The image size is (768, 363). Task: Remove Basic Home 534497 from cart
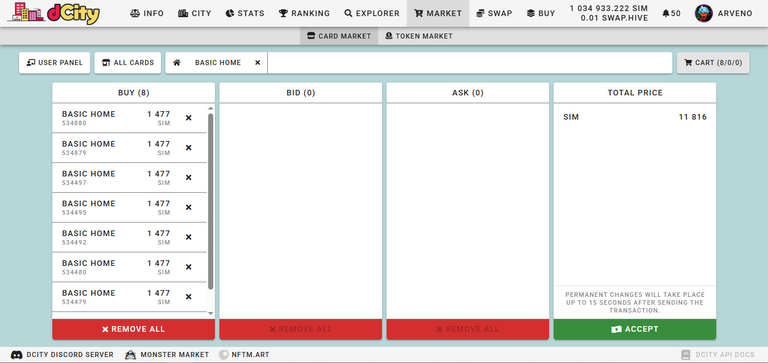tap(189, 177)
